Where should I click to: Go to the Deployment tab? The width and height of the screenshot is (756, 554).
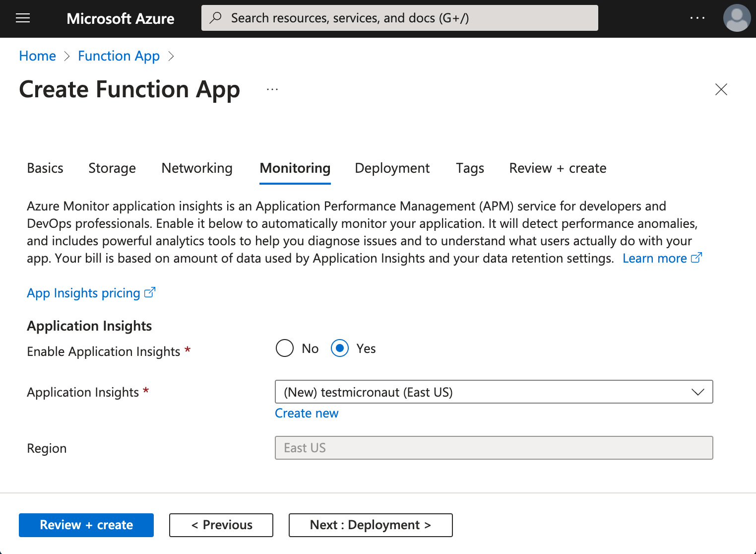click(392, 168)
